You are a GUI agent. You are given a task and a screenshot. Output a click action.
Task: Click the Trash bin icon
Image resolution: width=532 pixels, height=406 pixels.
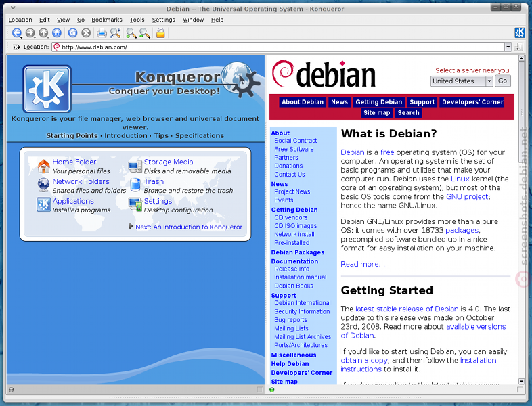click(135, 185)
